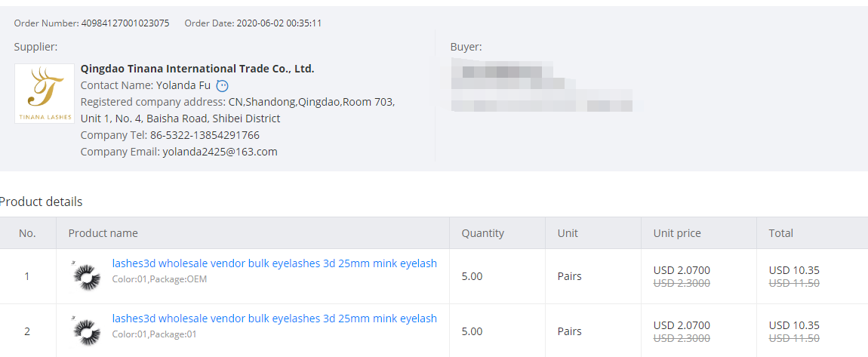Click the Tinana Lashes supplier logo
868x357 pixels.
click(x=45, y=94)
